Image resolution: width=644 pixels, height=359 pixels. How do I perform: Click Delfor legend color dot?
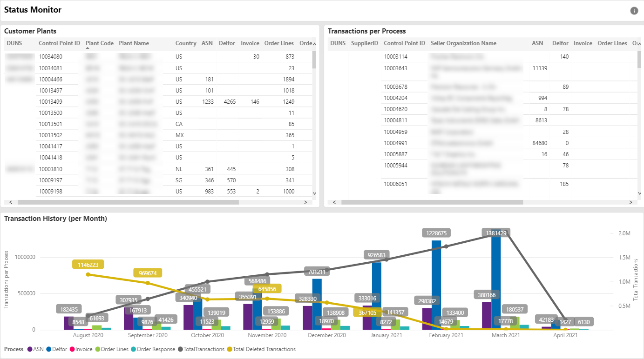(49, 349)
